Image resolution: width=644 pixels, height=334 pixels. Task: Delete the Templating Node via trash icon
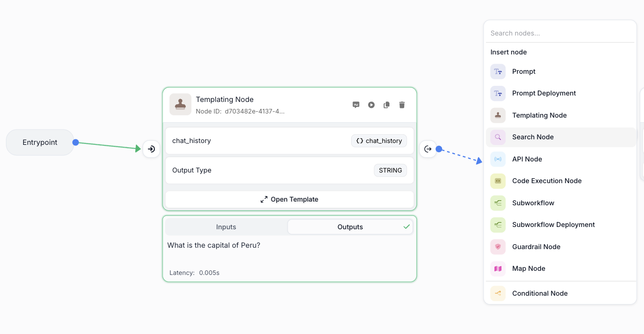[x=402, y=105]
